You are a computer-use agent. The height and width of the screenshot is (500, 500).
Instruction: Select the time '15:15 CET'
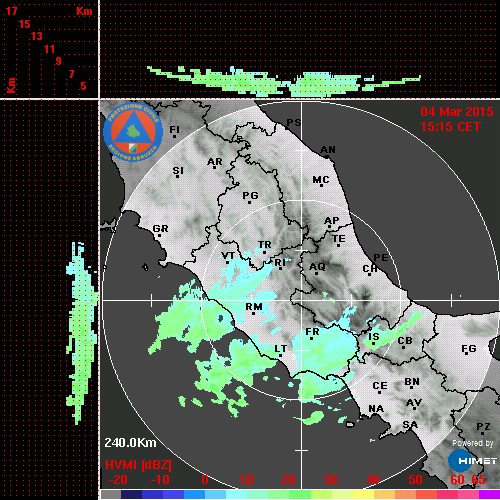[x=450, y=127]
